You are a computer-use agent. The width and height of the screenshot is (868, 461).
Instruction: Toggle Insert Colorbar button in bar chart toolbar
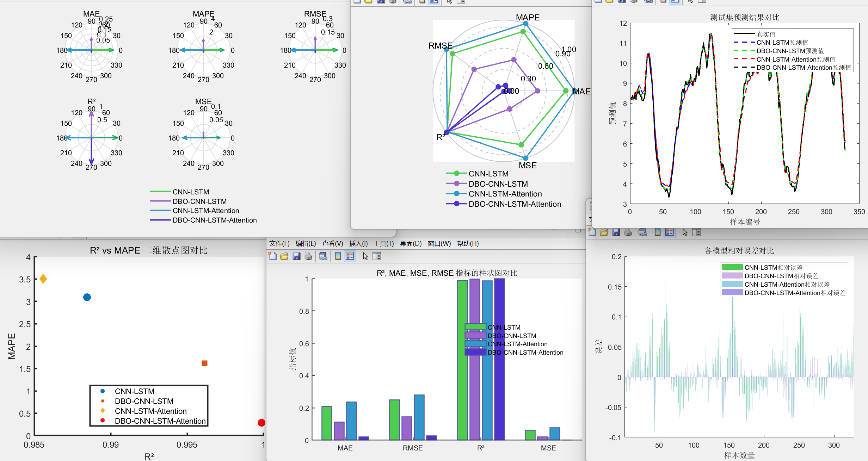(x=338, y=256)
